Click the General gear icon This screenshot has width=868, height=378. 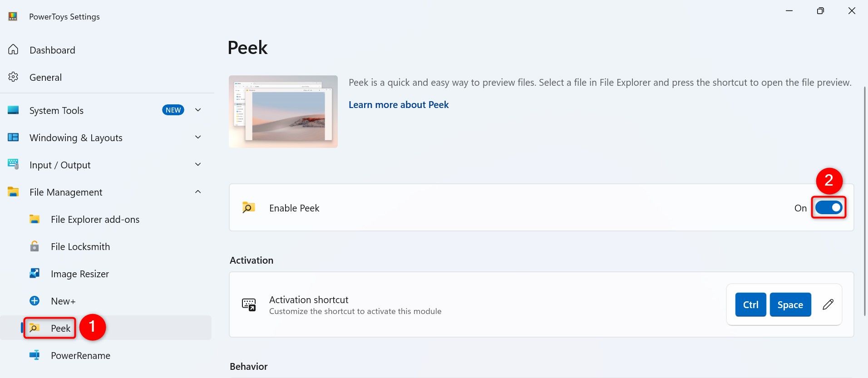[13, 77]
